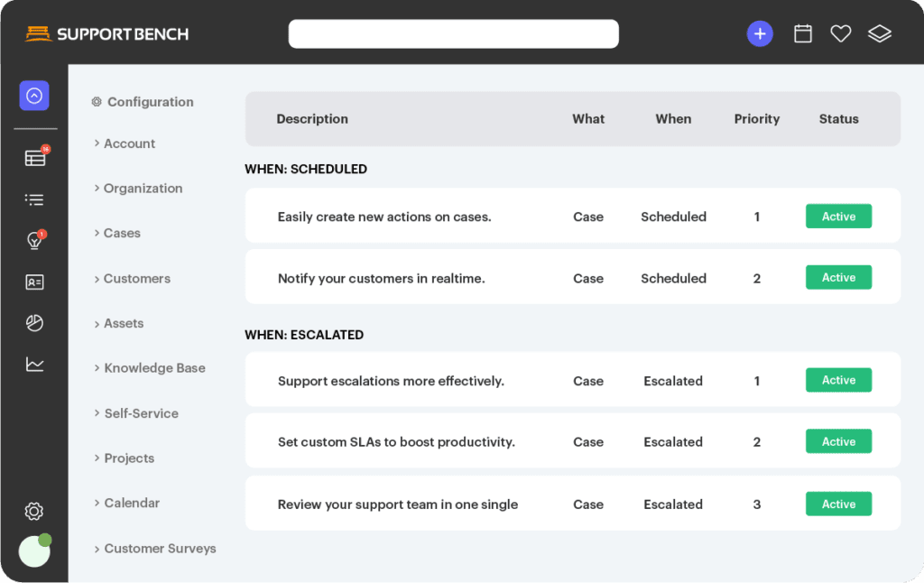Open the calendar icon in top bar
The width and height of the screenshot is (924, 583).
point(802,34)
